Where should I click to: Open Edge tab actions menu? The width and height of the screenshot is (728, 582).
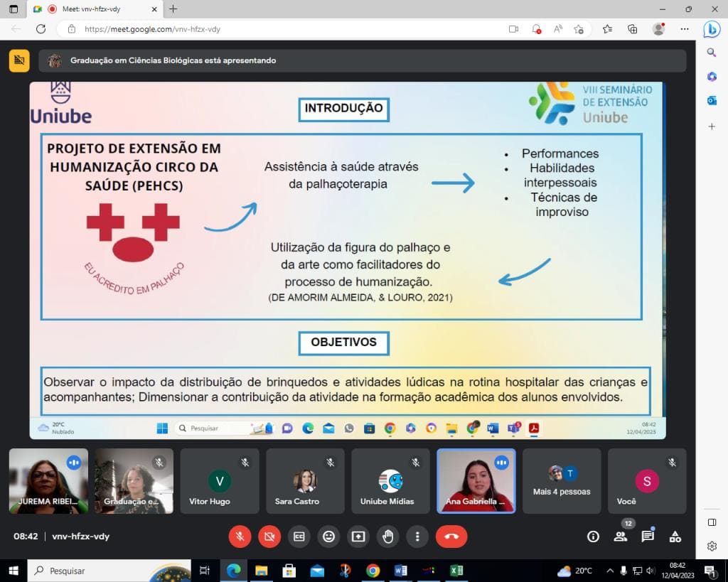(14, 9)
